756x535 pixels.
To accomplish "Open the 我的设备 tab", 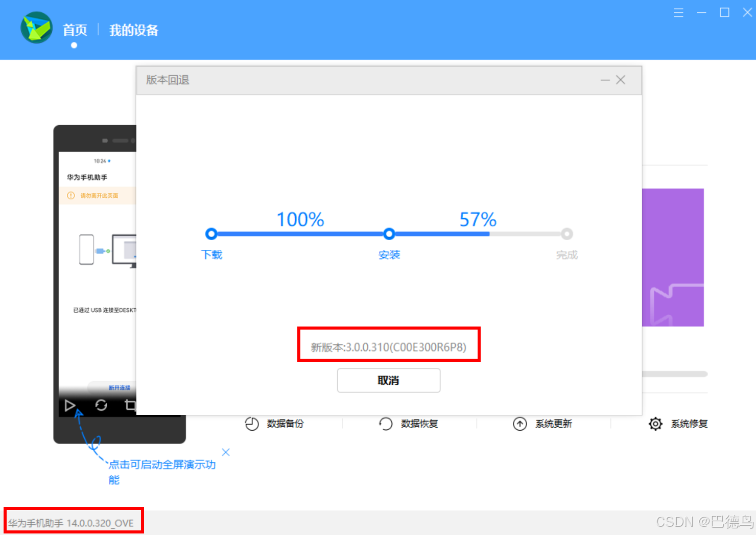I will pos(133,30).
